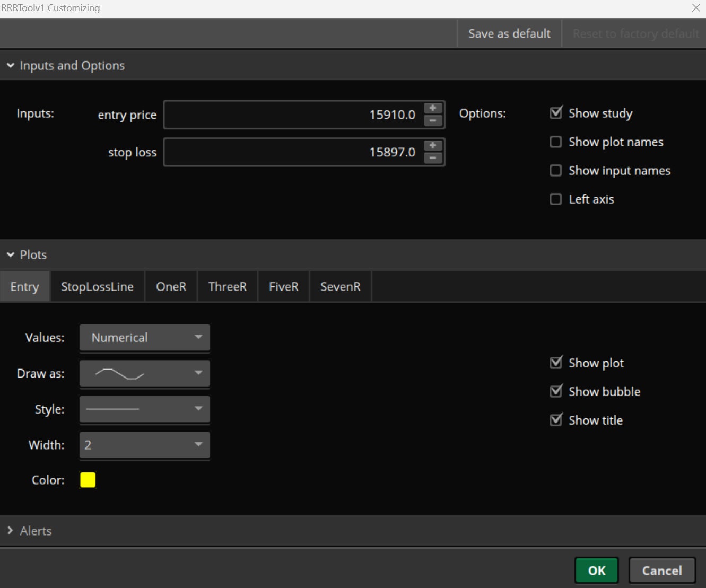The image size is (706, 588).
Task: Increase stop loss using the plus stepper
Action: [x=432, y=146]
